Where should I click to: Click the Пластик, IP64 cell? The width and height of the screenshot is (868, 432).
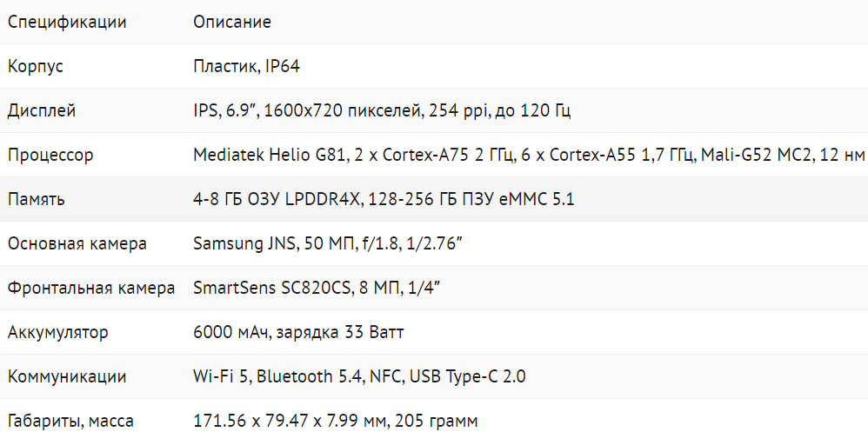246,67
